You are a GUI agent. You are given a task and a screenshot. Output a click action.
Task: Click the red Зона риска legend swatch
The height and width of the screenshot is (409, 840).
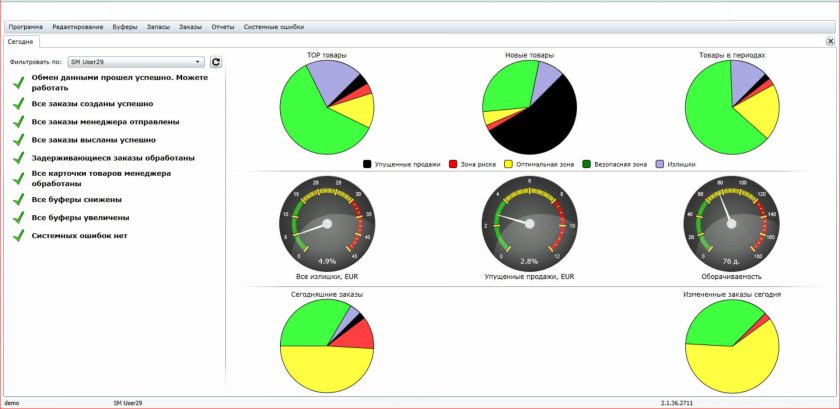(x=453, y=165)
